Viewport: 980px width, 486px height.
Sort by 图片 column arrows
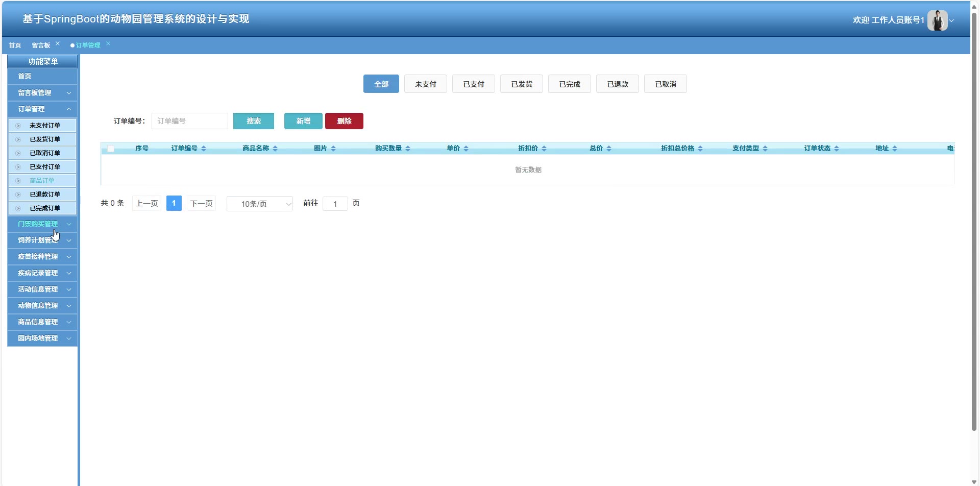[x=333, y=149]
